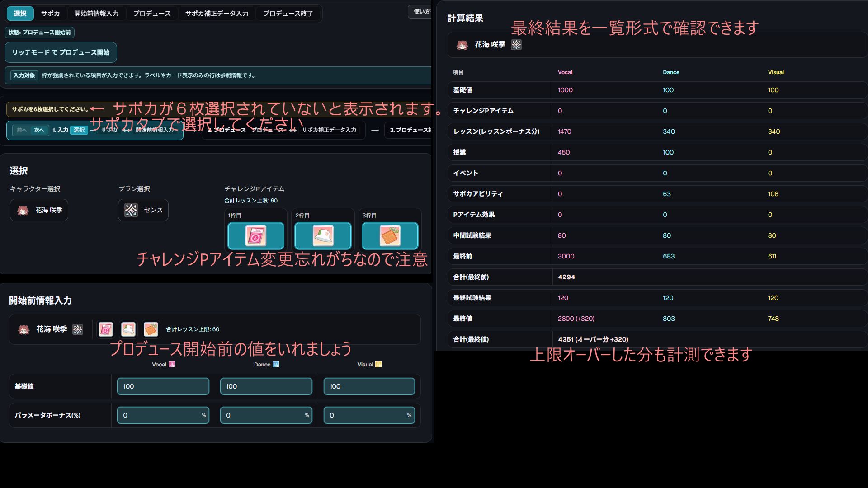This screenshot has height=488, width=868.
Task: Click the plan icon next to 花海咲季 name
Action: 77,329
